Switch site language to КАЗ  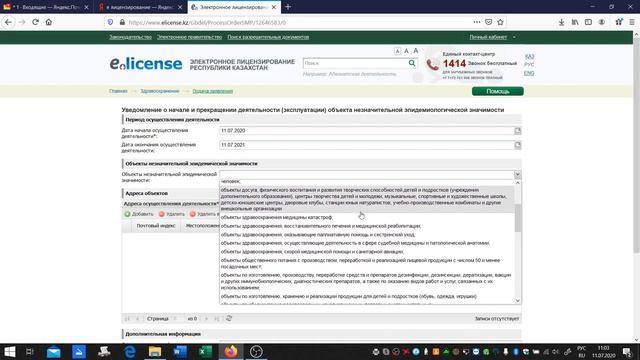[x=529, y=56]
